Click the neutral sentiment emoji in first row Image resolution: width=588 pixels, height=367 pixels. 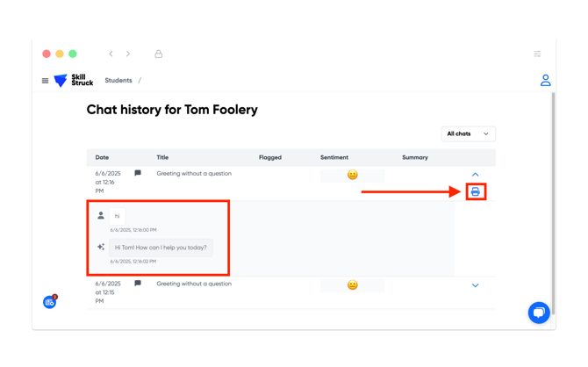353,175
